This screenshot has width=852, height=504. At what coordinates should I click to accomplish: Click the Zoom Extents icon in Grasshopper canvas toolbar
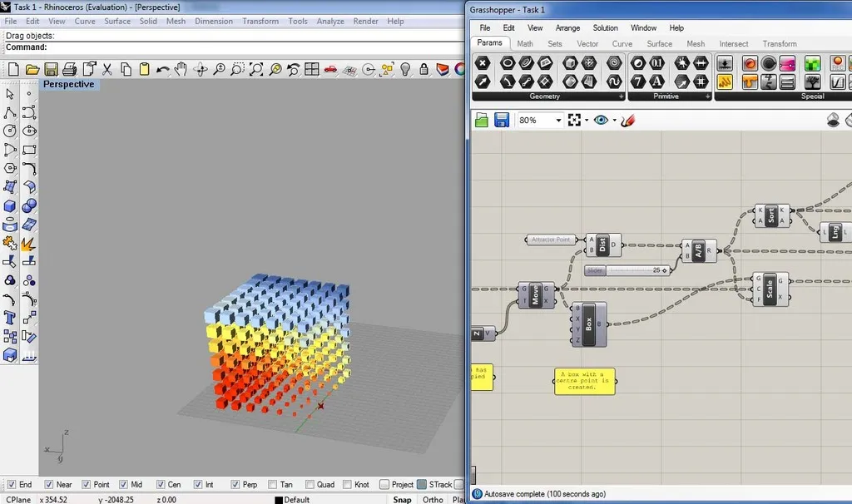click(x=574, y=120)
